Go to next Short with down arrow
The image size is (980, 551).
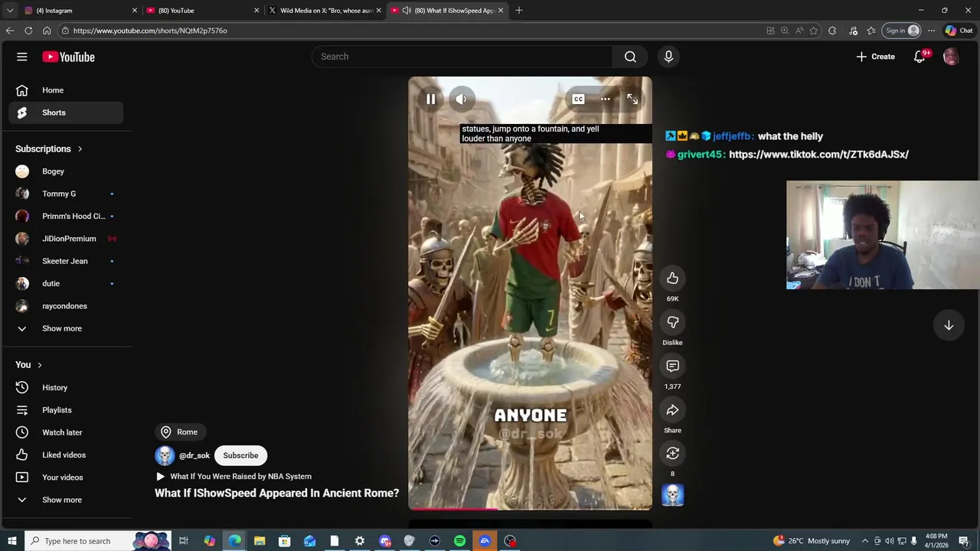pyautogui.click(x=949, y=325)
